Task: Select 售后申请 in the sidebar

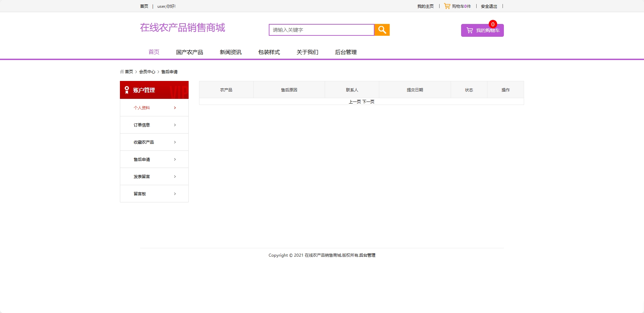Action: (x=141, y=159)
